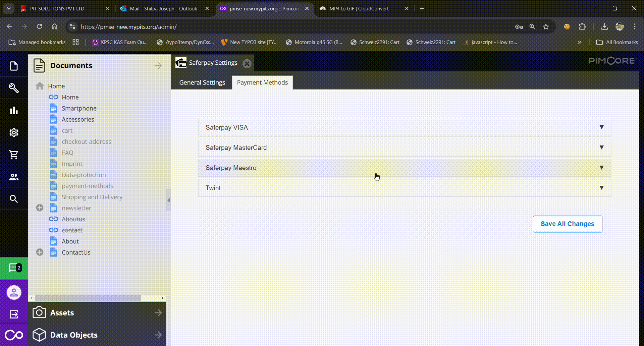644x346 pixels.
Task: Click the tree horizontal scrollbar thumb
Action: tap(88, 298)
